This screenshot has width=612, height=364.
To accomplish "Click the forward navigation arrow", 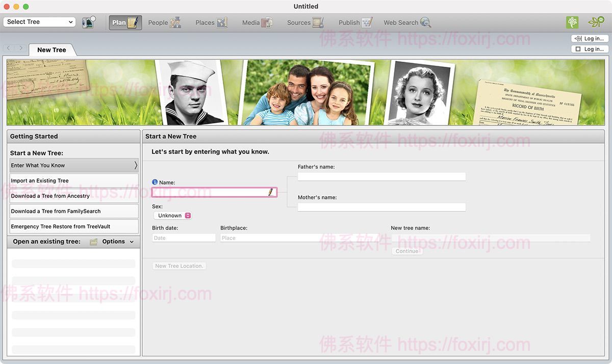I will coord(20,47).
